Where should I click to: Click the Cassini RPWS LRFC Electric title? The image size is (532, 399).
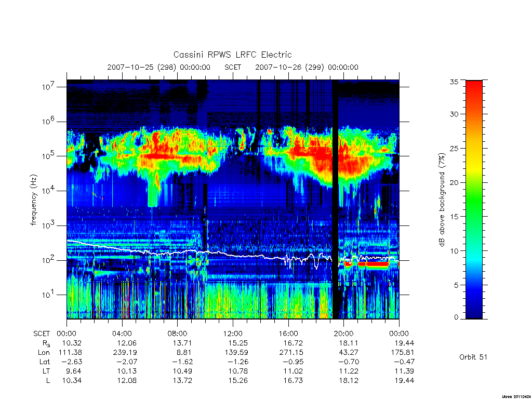coord(232,55)
